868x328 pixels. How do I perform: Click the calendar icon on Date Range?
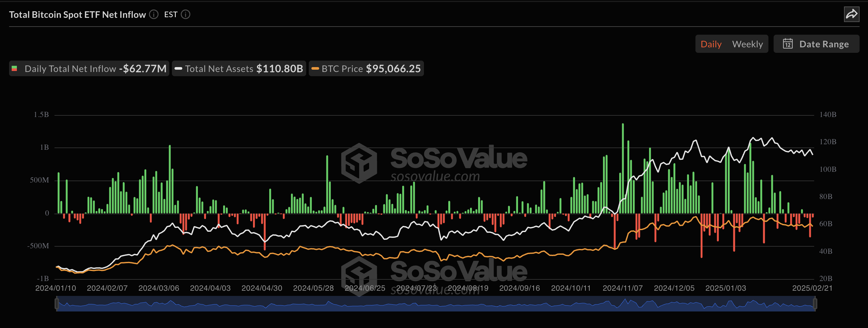point(788,44)
